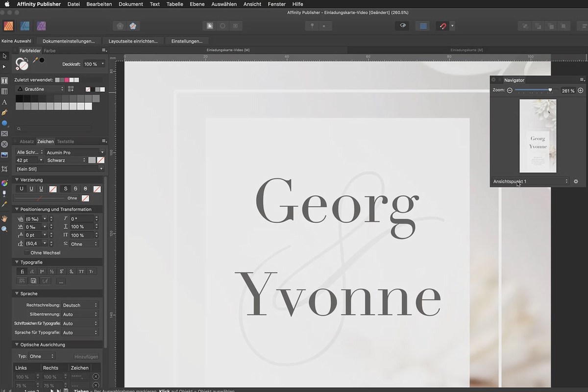Select the Artistic Text tool
The width and height of the screenshot is (588, 392).
pos(5,102)
